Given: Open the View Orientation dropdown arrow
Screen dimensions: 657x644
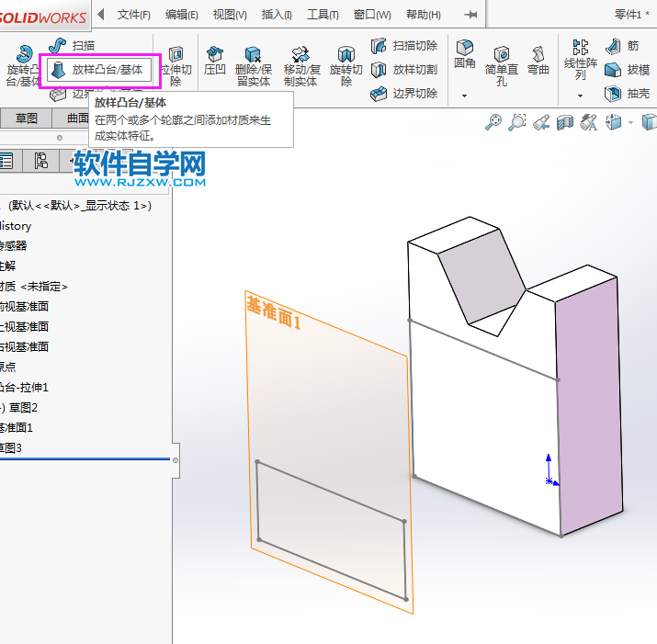Looking at the screenshot, I should [630, 123].
